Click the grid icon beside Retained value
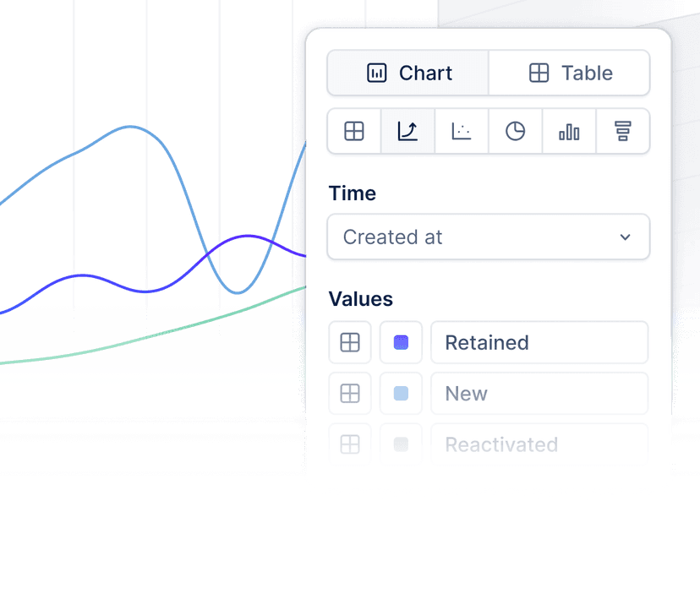 349,342
